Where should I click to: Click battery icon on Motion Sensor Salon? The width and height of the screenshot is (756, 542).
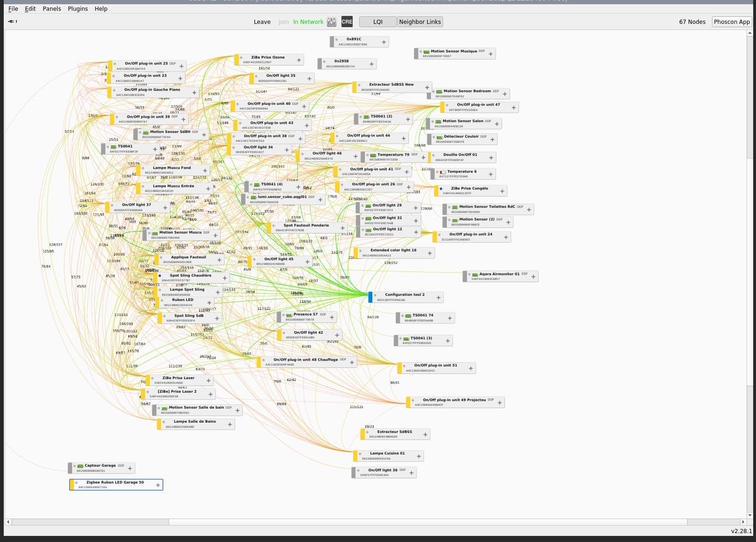point(438,121)
